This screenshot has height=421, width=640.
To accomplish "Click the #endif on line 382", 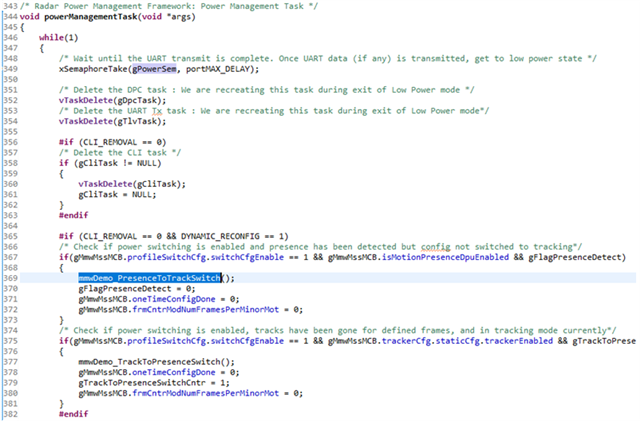I will pos(73,414).
